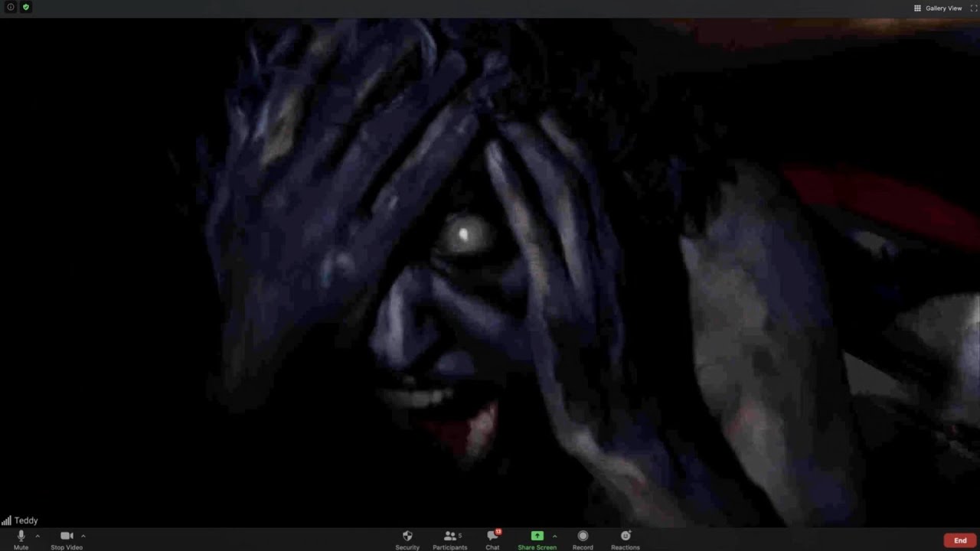Open the Security shield menu
Viewport: 980px width, 551px height.
pyautogui.click(x=407, y=540)
